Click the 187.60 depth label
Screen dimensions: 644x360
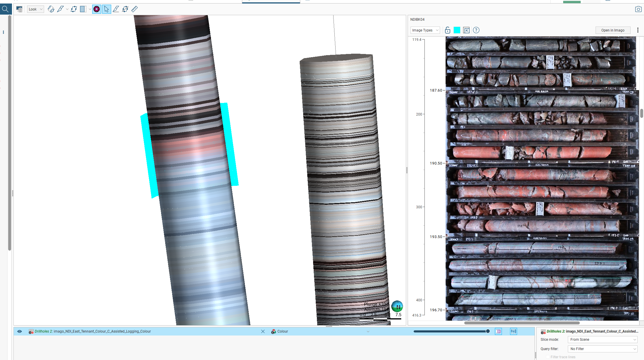pos(436,90)
